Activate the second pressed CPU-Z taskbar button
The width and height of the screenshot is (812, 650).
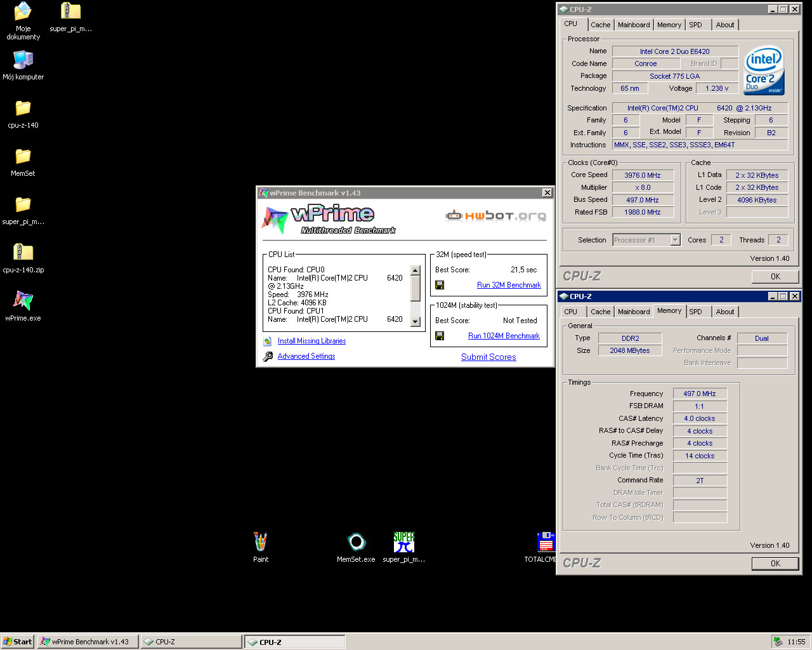[295, 642]
